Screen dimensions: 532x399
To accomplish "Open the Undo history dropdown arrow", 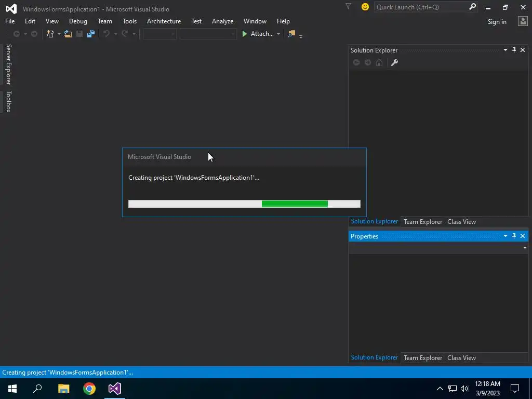I will pos(115,34).
